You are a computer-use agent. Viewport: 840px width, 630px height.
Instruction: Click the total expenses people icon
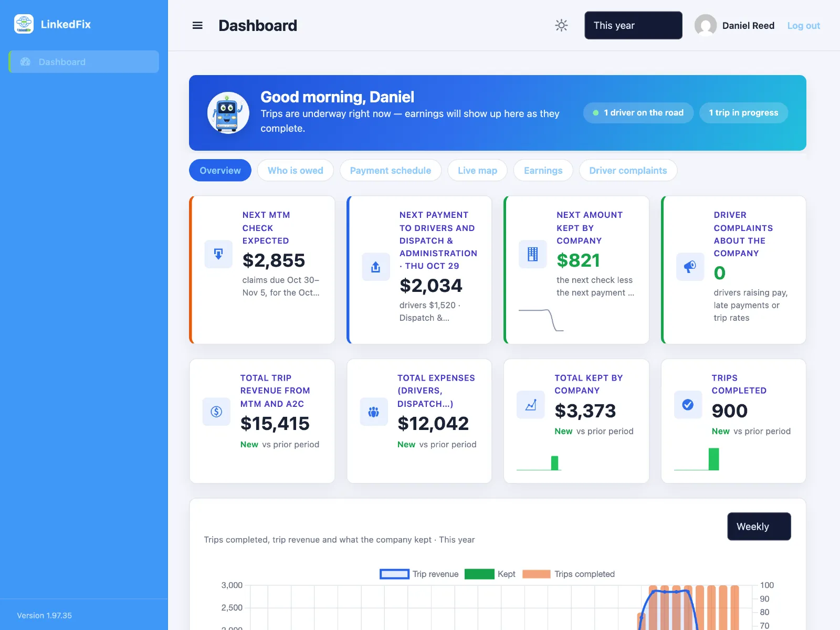(x=374, y=412)
